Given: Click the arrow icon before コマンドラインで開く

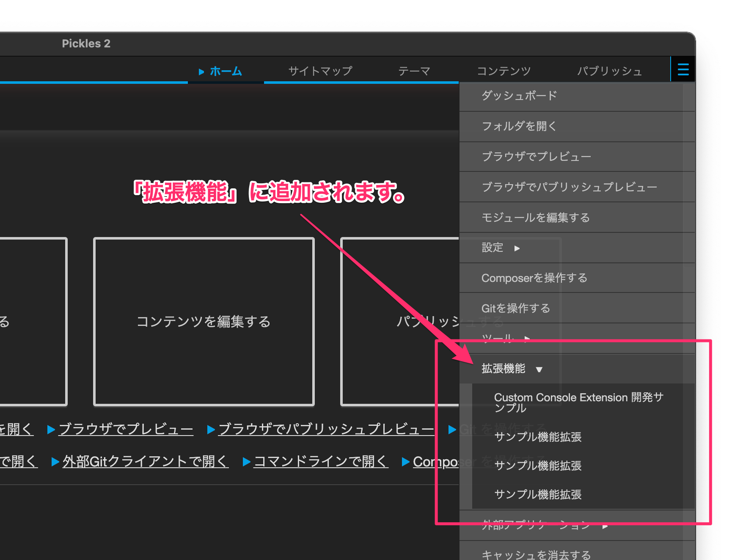Looking at the screenshot, I should pyautogui.click(x=246, y=462).
